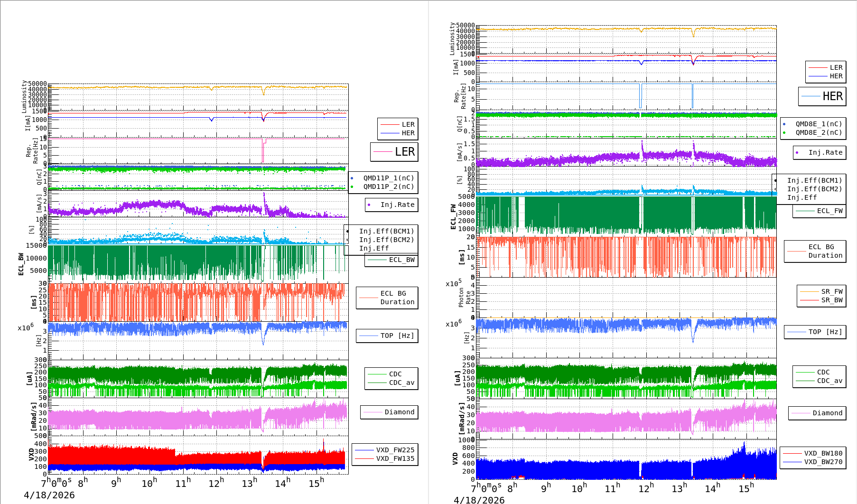Select the VXD_BW180 legend entry
The image size is (857, 504).
(823, 453)
